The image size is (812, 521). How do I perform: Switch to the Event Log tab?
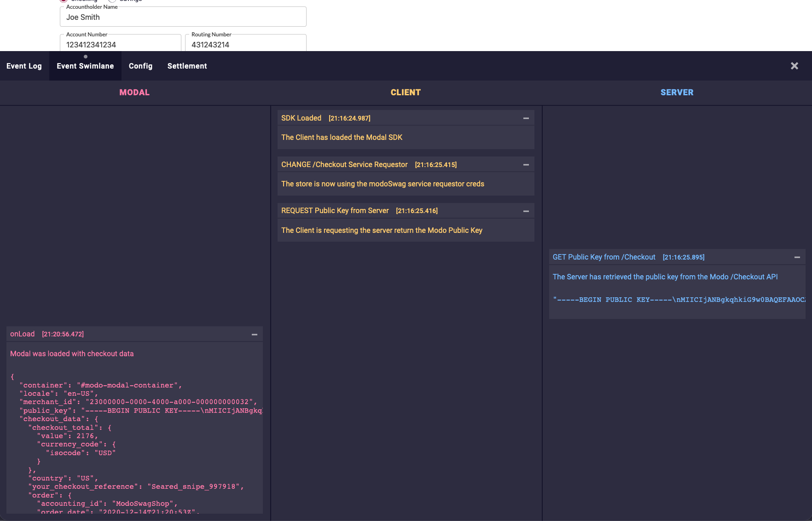[x=24, y=66]
